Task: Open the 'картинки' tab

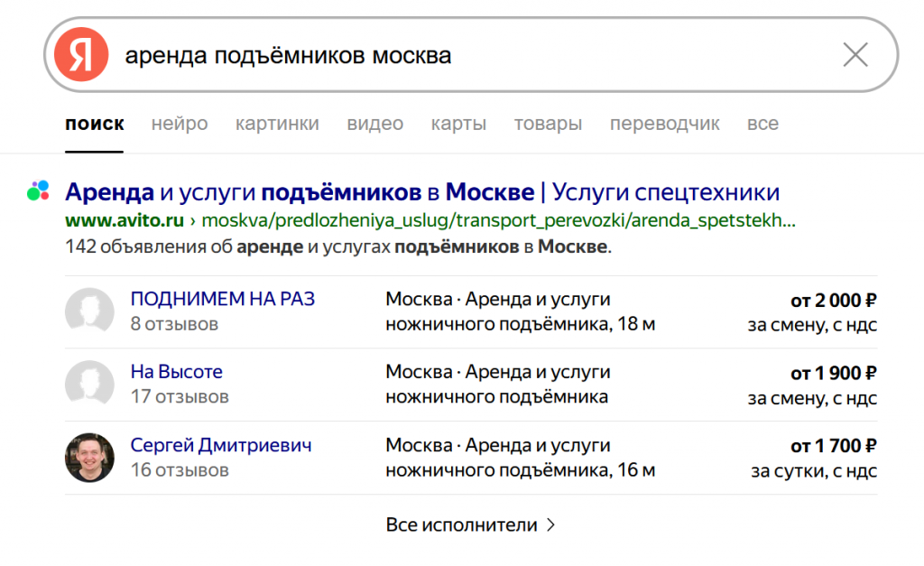Action: tap(277, 124)
